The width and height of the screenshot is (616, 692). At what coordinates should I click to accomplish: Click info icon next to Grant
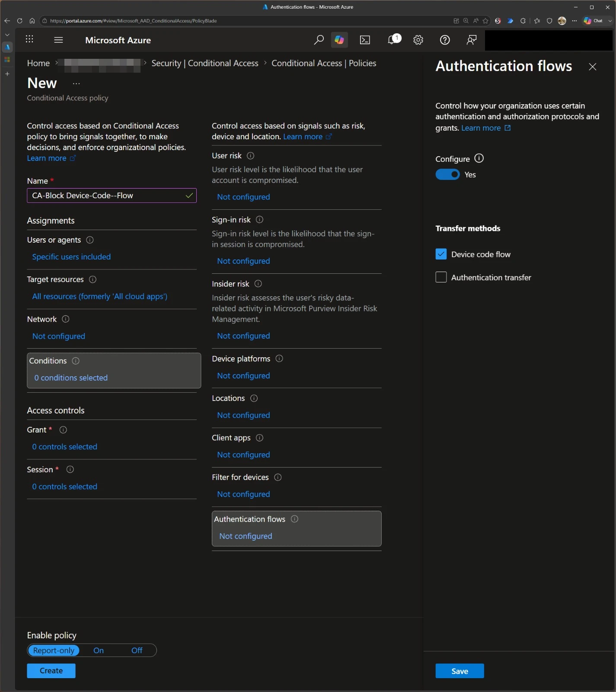[63, 430]
